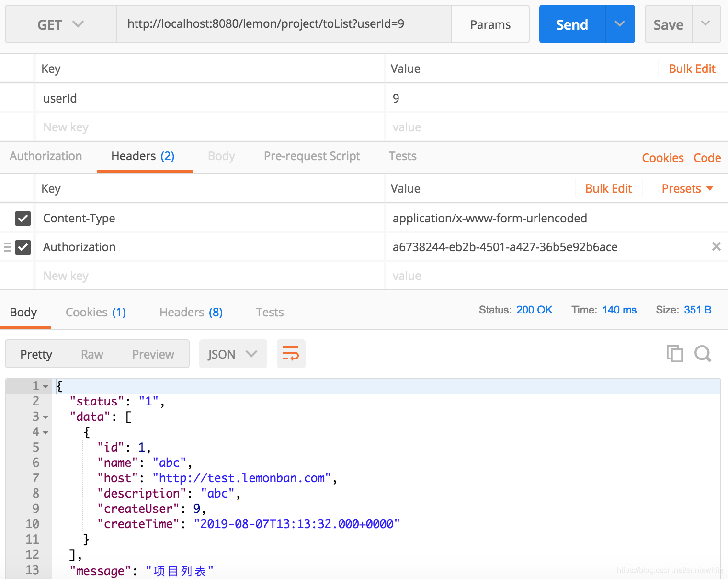
Task: Click value field in headers new row
Action: 557,276
